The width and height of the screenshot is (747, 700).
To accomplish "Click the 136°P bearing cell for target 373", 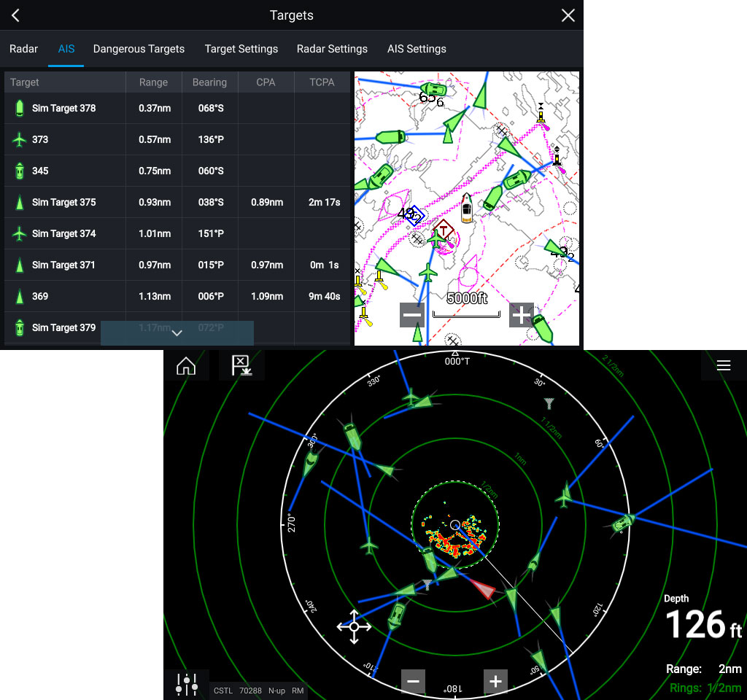I will pos(211,139).
